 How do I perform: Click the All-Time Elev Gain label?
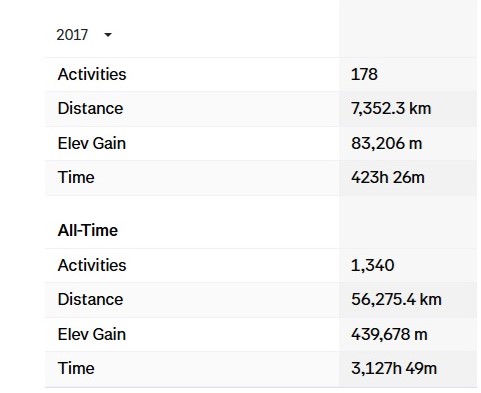tap(92, 334)
